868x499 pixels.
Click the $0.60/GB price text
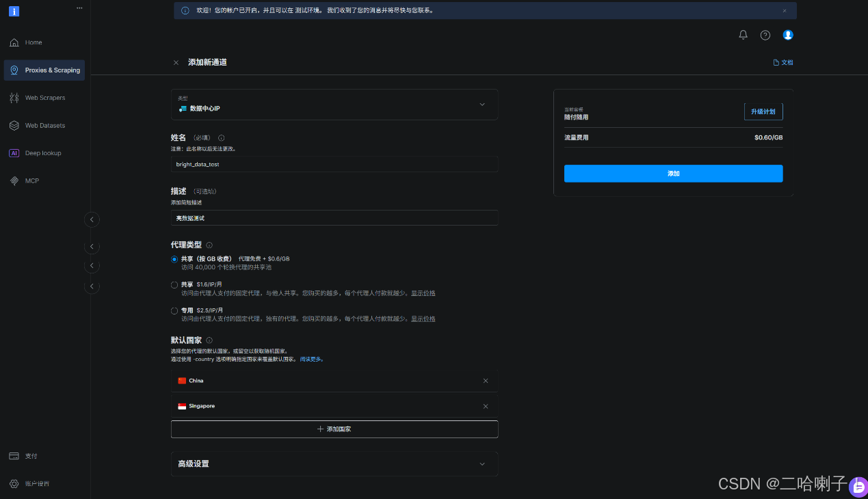(x=769, y=137)
